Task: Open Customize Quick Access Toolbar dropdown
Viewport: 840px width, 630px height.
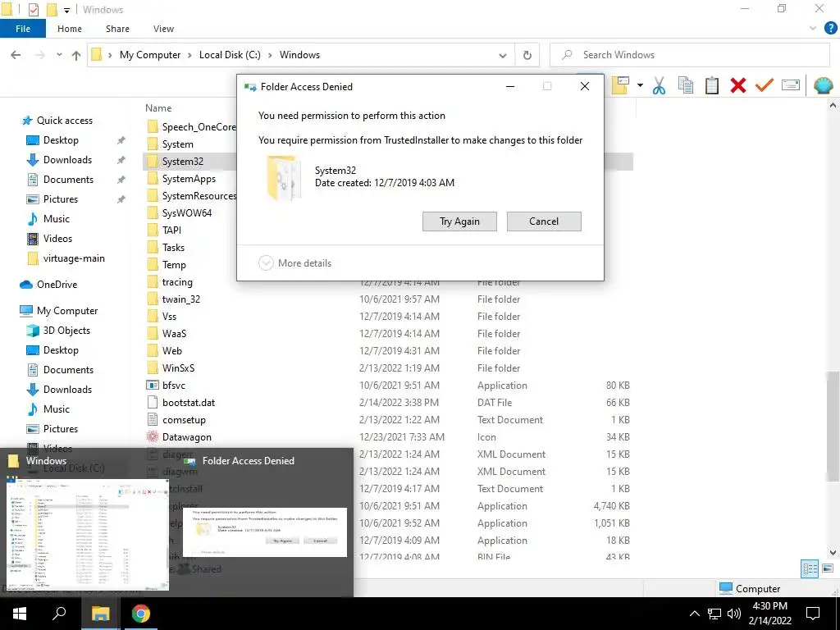Action: 67,10
